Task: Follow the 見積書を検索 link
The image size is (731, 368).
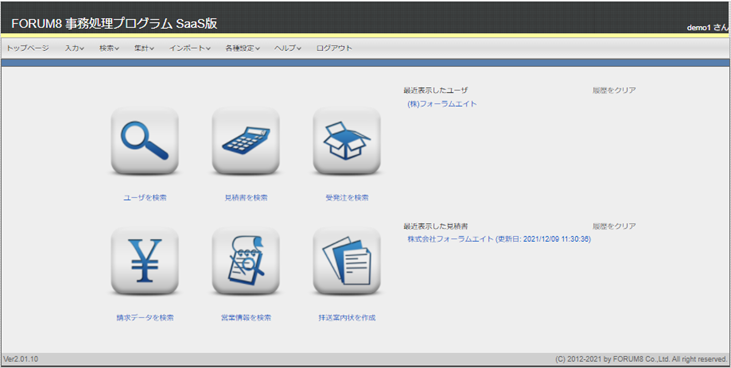Action: click(x=246, y=198)
